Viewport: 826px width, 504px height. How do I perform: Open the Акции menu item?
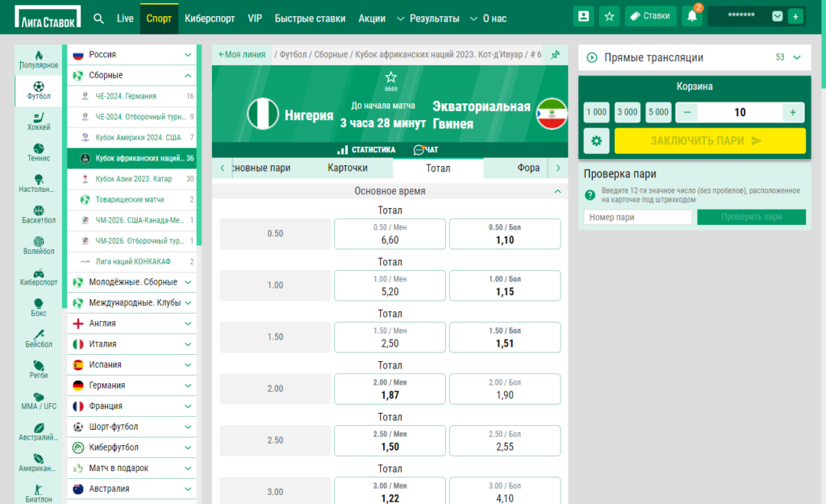pos(372,19)
